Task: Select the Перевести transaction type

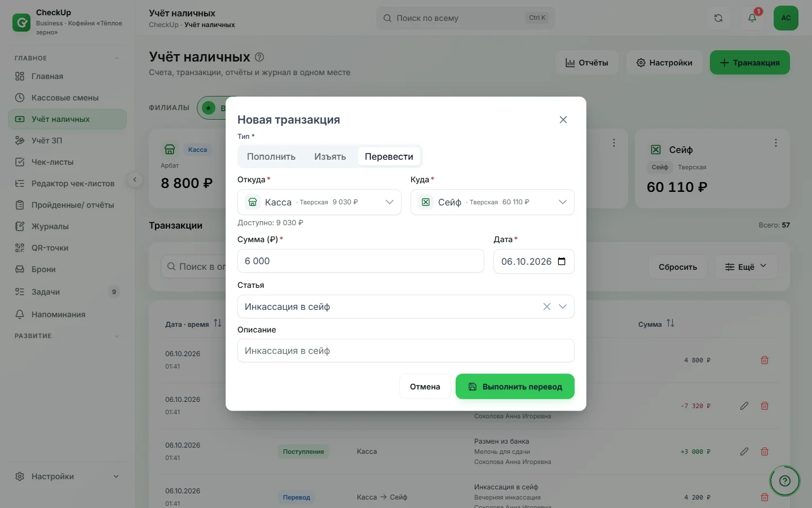Action: (389, 156)
